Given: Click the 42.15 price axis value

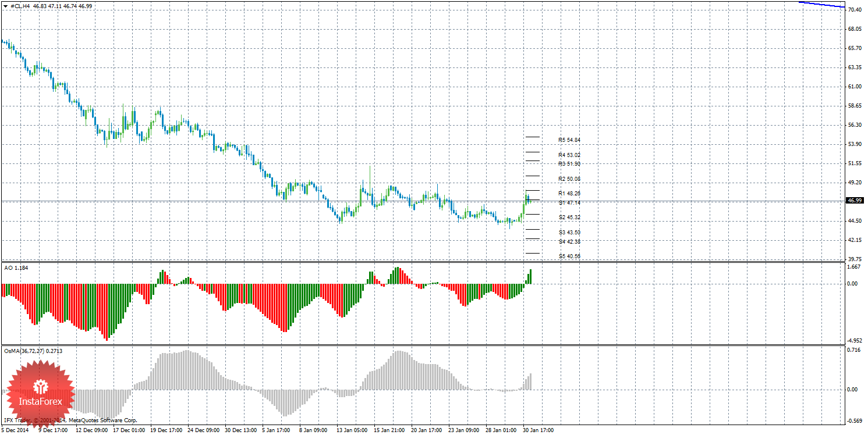Looking at the screenshot, I should (x=855, y=240).
